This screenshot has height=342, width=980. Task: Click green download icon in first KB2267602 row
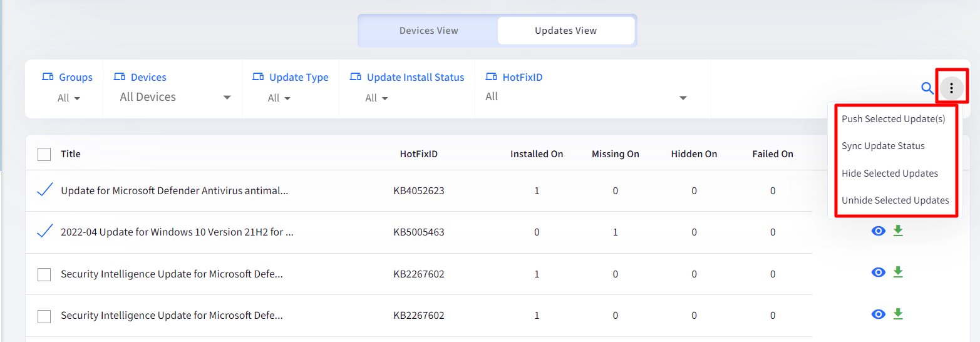pos(898,272)
